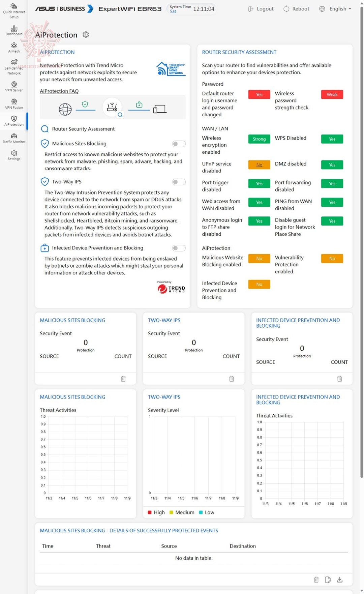Download protected events log
This screenshot has width=364, height=594.
pyautogui.click(x=340, y=580)
